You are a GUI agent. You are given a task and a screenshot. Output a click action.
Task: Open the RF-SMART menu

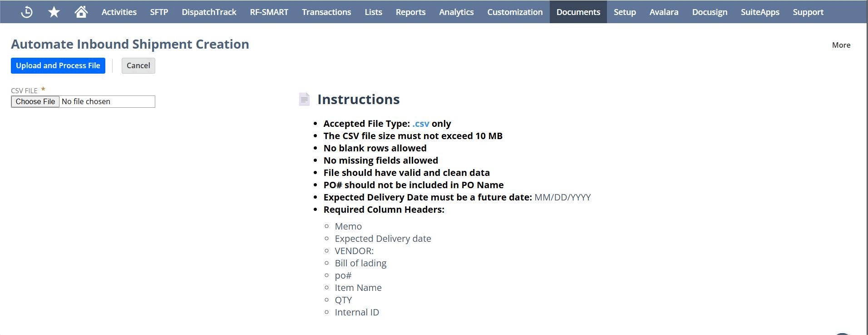point(269,12)
